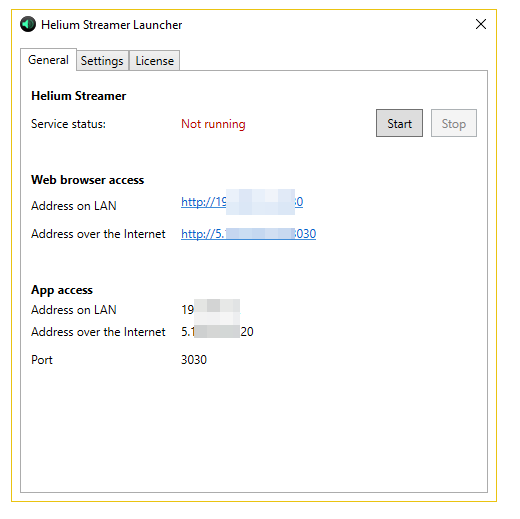Click the 'Helium Streamer Launcher' window title
The image size is (520, 519).
[111, 25]
